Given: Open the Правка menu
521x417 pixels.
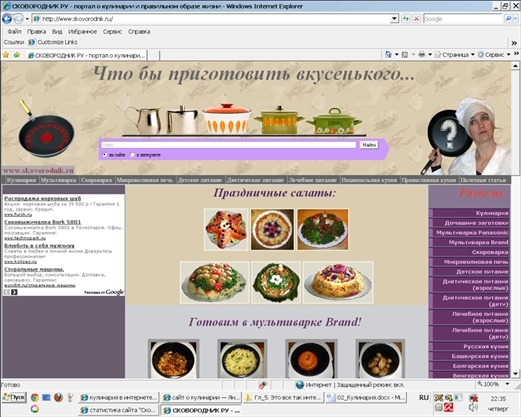Looking at the screenshot, I should point(37,32).
